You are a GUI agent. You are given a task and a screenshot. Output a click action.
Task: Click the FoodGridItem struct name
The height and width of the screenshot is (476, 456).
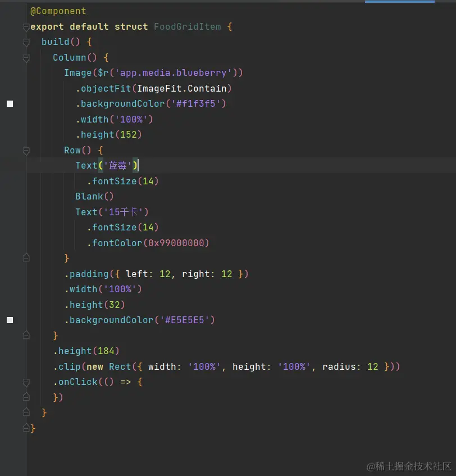tap(188, 27)
